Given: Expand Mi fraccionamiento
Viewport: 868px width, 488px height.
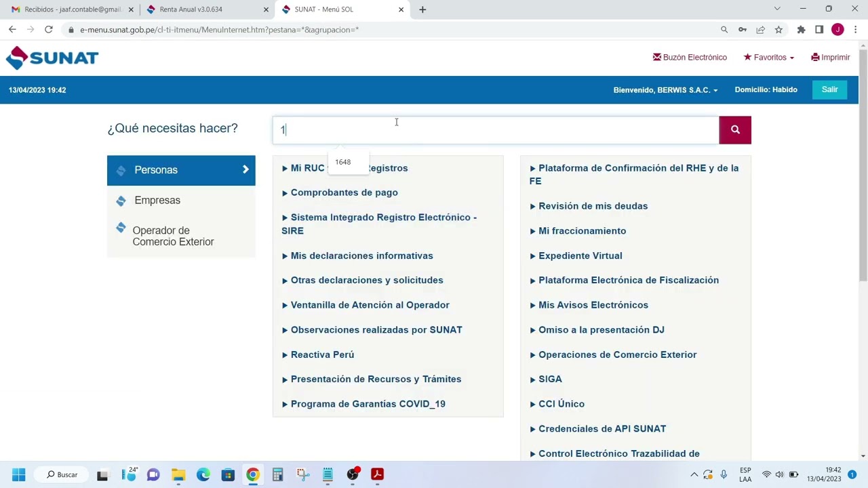Looking at the screenshot, I should 578,230.
